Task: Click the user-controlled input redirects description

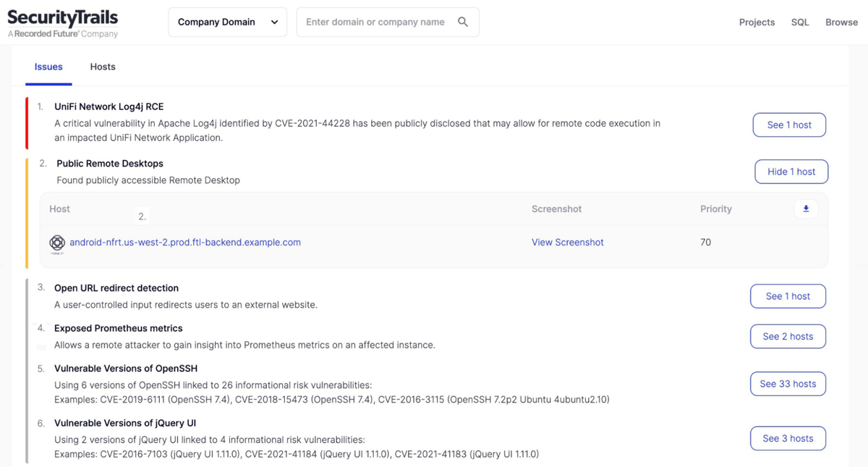Action: 186,305
